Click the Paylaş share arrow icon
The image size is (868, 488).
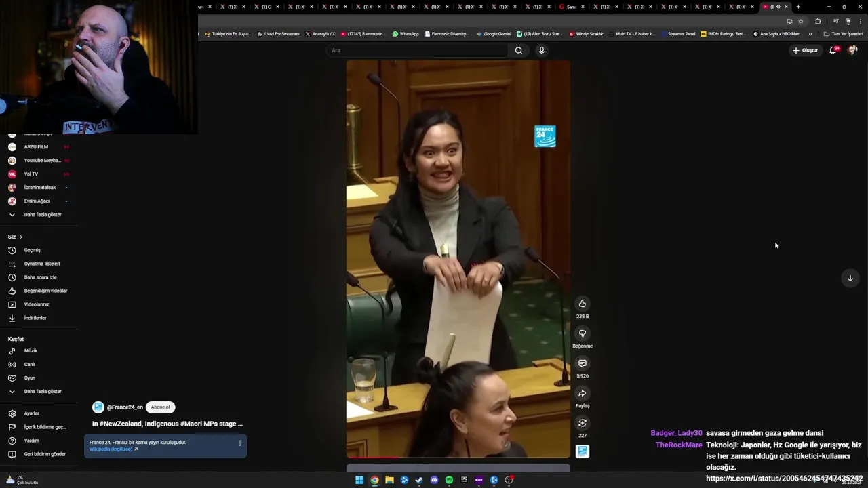click(582, 393)
